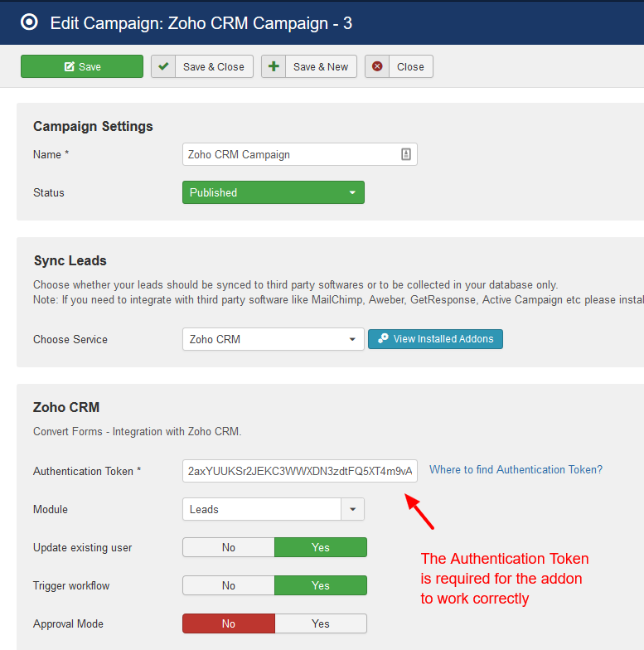This screenshot has height=650, width=644.
Task: Click the Status label
Action: tap(49, 192)
